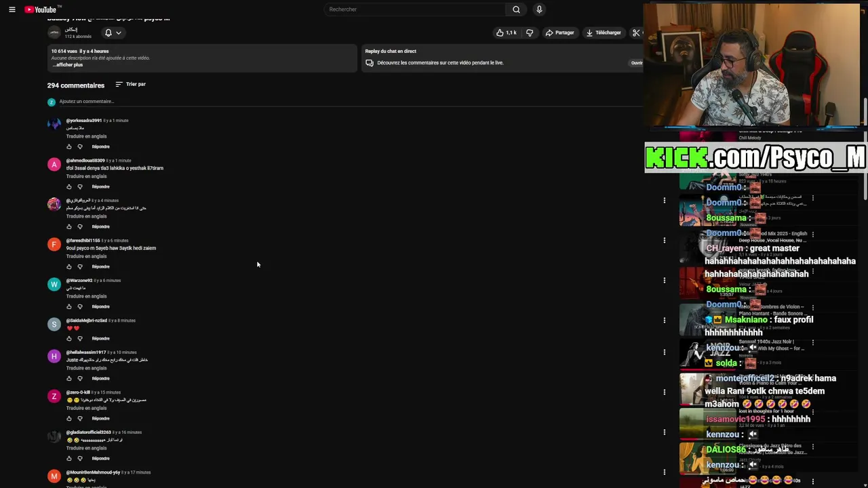Open the Classiques du Jazz Rétro video thumbnail
This screenshot has height=488, width=868.
(x=707, y=458)
